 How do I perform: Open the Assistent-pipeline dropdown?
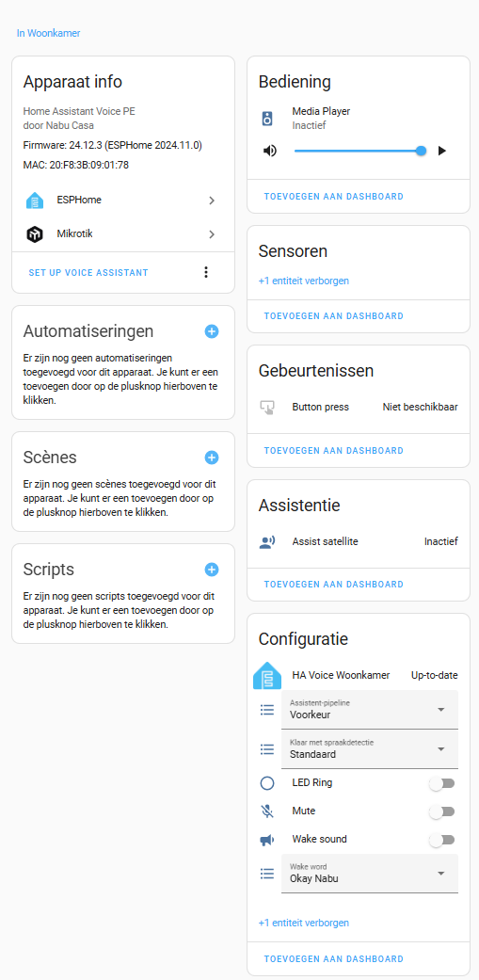pyautogui.click(x=370, y=710)
